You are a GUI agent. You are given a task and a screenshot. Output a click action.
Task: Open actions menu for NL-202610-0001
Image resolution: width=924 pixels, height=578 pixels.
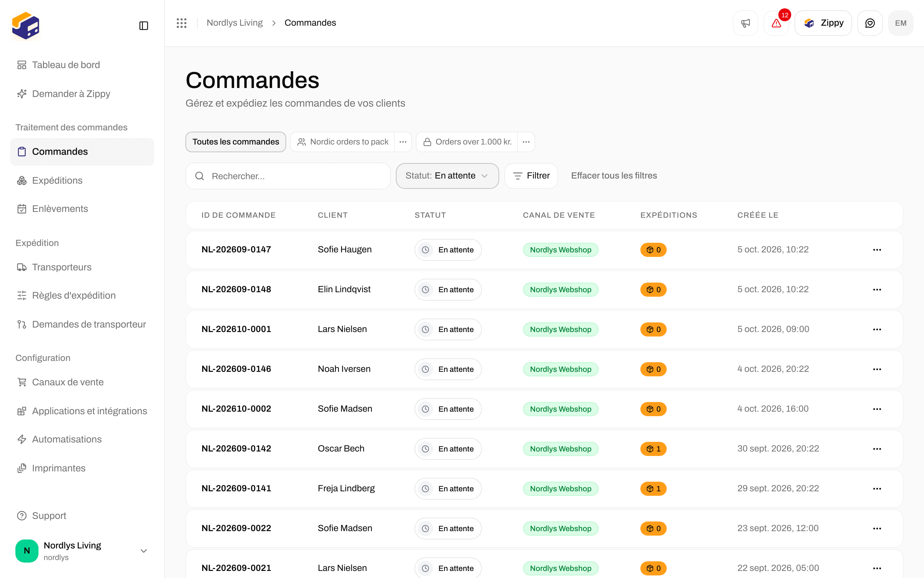[877, 329]
